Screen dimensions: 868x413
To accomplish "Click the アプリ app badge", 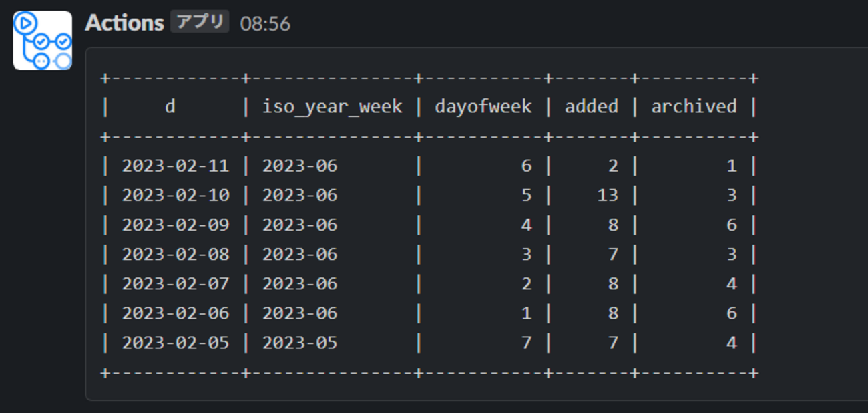I will 200,22.
